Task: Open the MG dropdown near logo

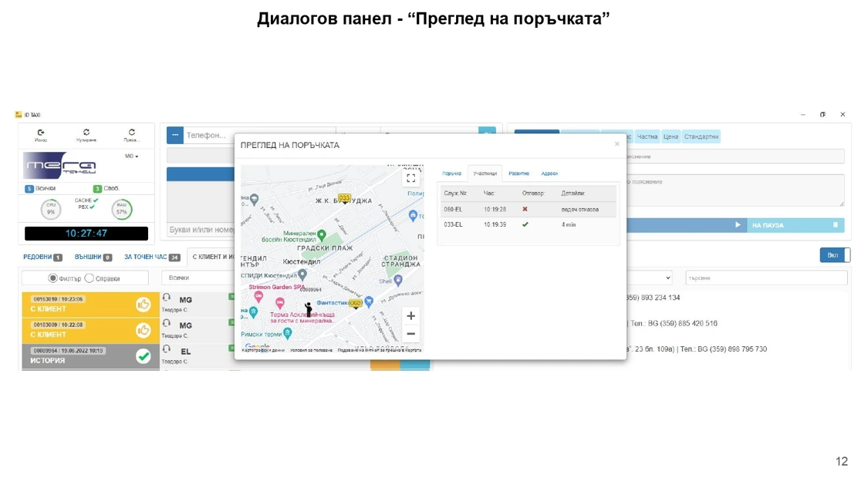Action: (x=131, y=156)
